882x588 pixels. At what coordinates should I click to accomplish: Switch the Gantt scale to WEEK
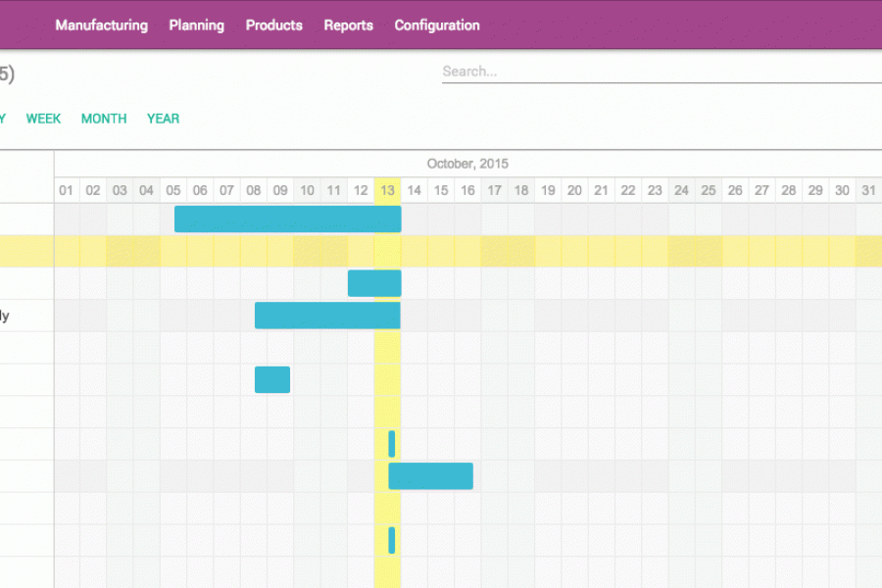point(43,119)
